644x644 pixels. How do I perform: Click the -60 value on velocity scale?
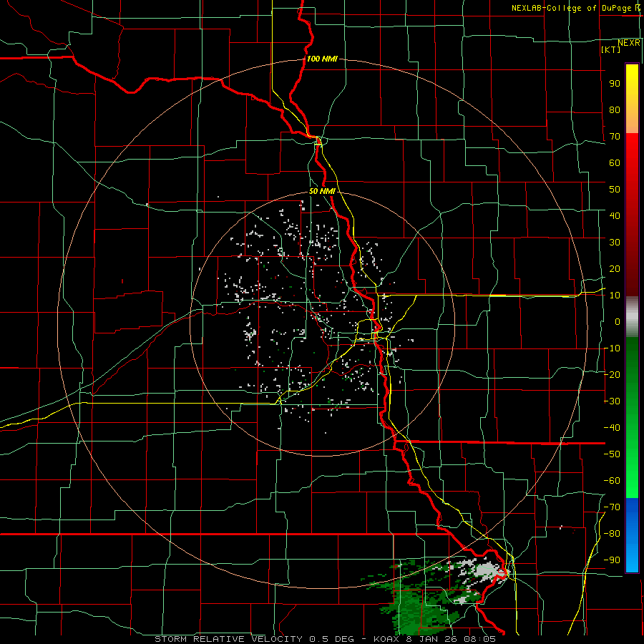612,481
